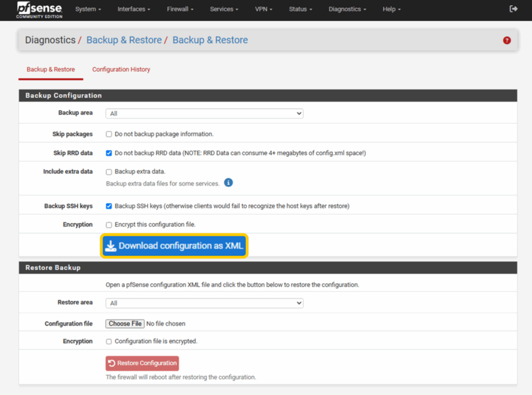Click the 'Backup SSH keys' field label
This screenshot has width=532, height=395.
point(68,206)
